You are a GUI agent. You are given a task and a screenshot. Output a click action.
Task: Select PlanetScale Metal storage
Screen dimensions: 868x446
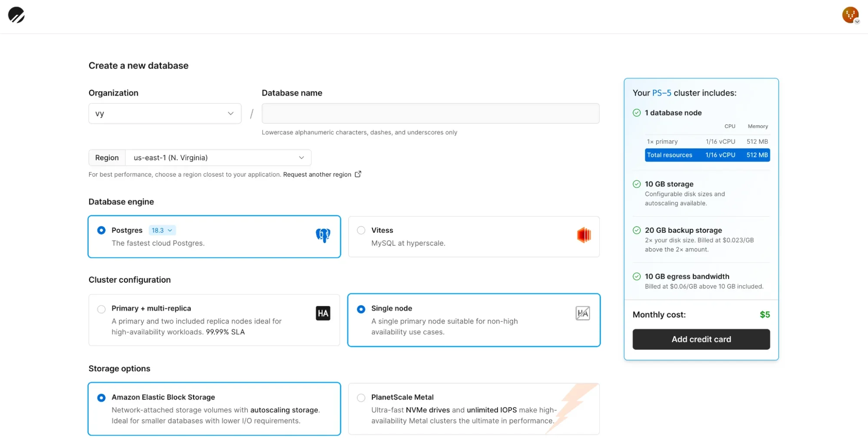[x=360, y=397]
